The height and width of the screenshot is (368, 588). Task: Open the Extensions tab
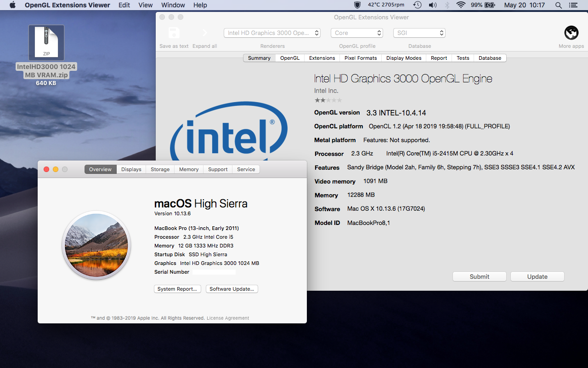[x=322, y=58]
